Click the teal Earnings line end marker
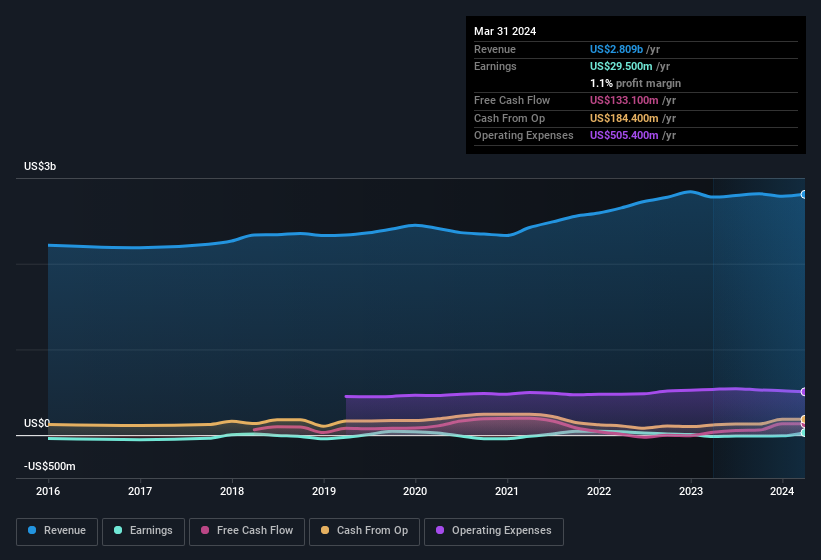The width and height of the screenshot is (821, 560). (x=804, y=432)
